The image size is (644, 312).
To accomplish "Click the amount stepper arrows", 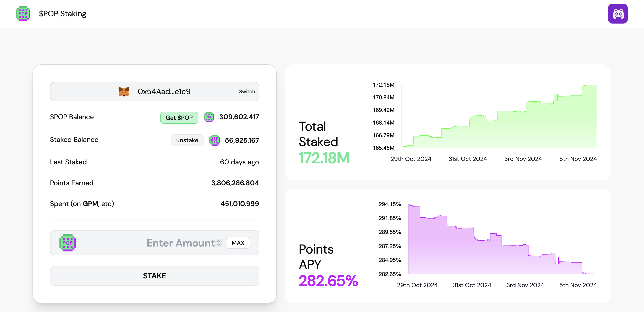I will coord(219,243).
